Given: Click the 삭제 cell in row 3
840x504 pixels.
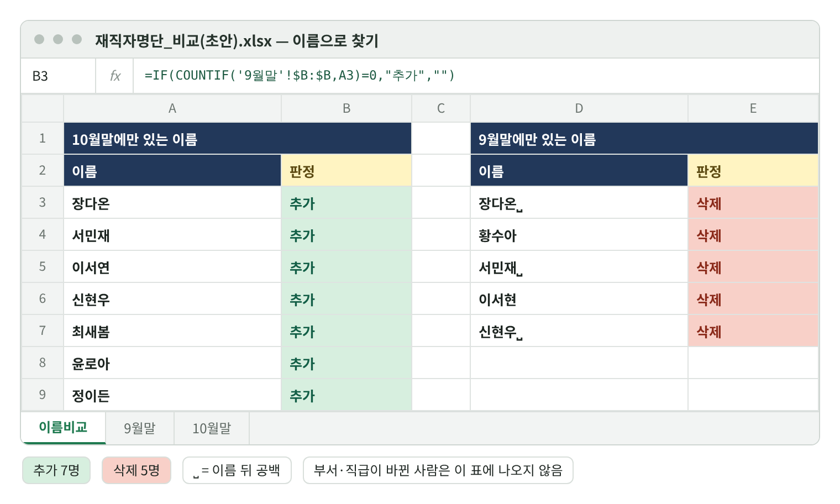Looking at the screenshot, I should click(753, 202).
